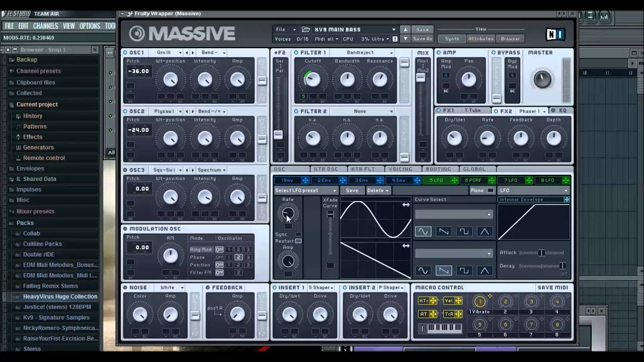Click the Vel macro crosshair handle
The width and height of the screenshot is (644, 362).
tap(458, 301)
